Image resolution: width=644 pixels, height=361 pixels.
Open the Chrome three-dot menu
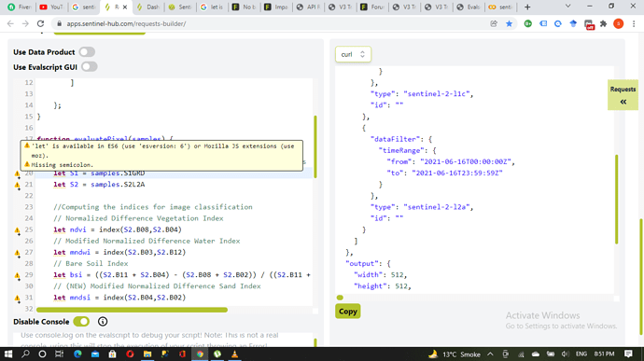(634, 24)
